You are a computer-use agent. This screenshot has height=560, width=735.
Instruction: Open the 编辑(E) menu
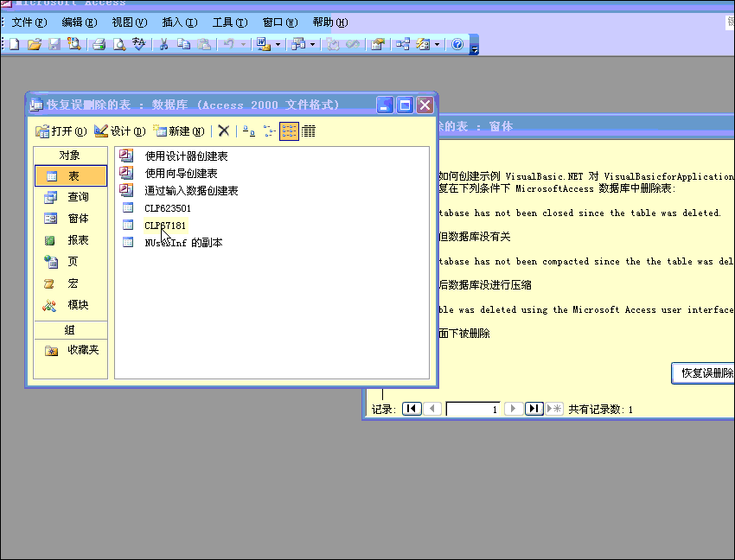point(80,22)
